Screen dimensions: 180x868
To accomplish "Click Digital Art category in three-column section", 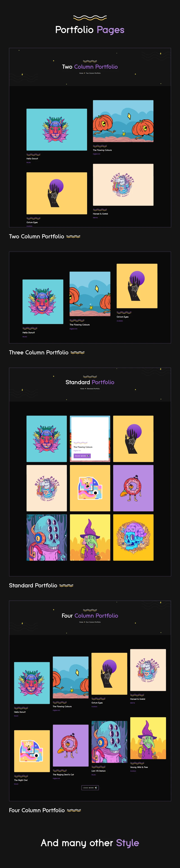I will 74,329.
